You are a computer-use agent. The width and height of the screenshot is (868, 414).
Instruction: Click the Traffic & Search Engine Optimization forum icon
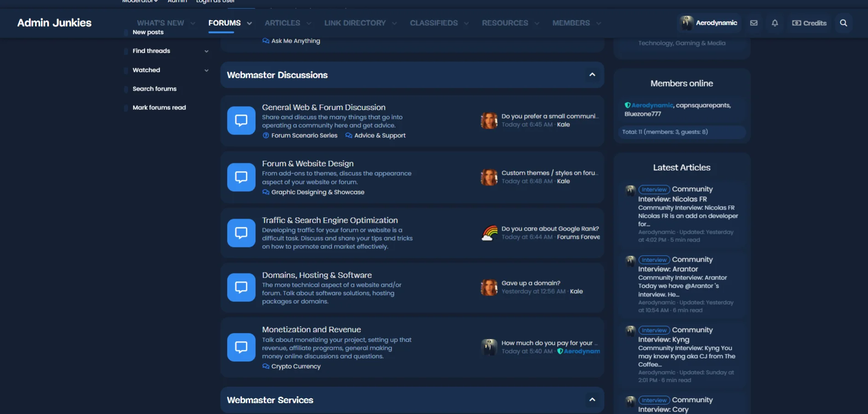point(241,233)
